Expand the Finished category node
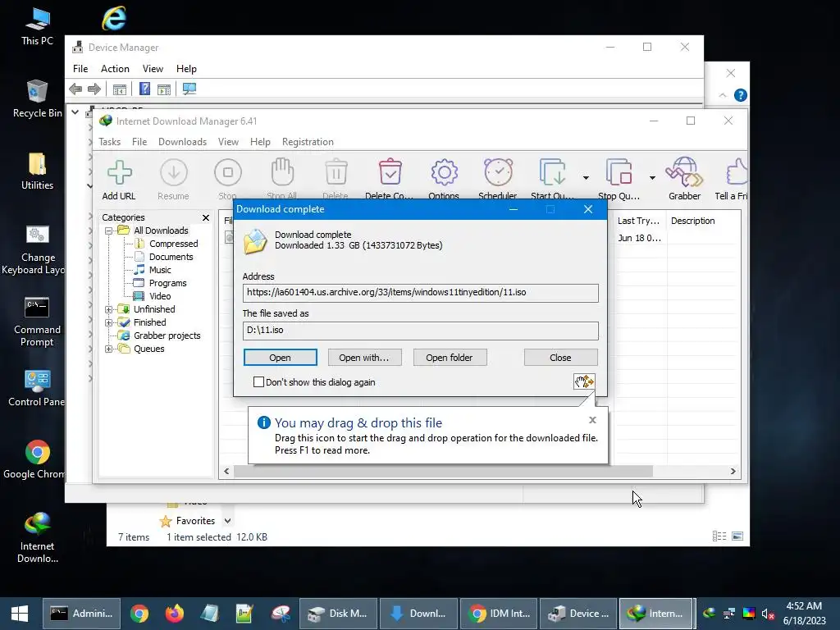 click(109, 322)
